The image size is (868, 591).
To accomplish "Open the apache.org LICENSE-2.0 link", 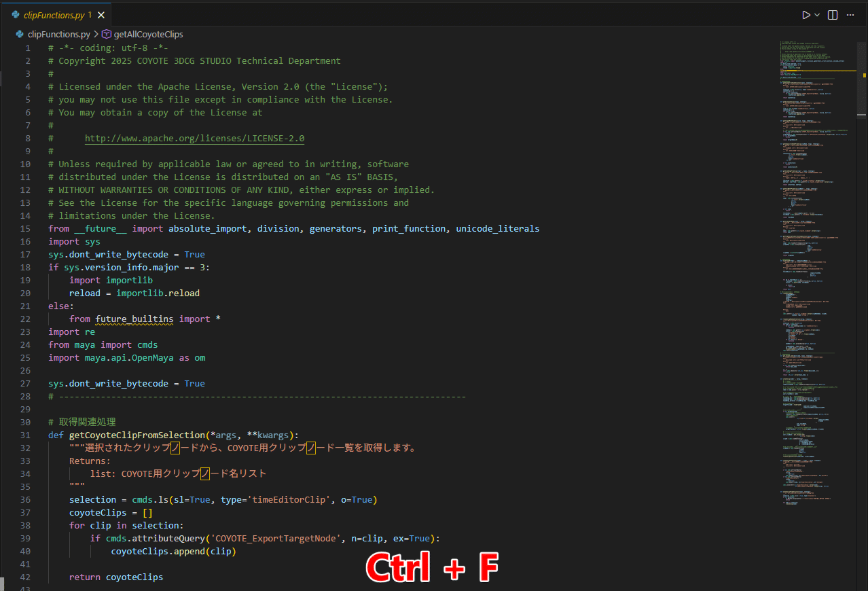I will (194, 139).
